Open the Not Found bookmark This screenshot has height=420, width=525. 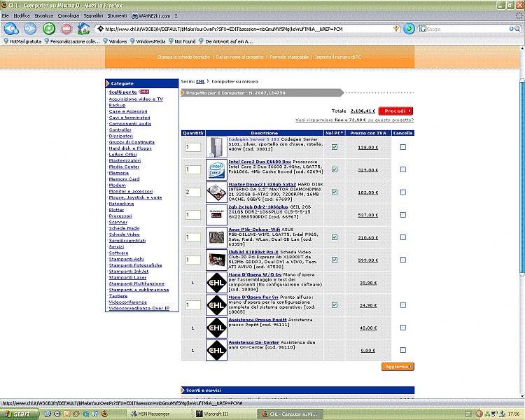pyautogui.click(x=182, y=41)
